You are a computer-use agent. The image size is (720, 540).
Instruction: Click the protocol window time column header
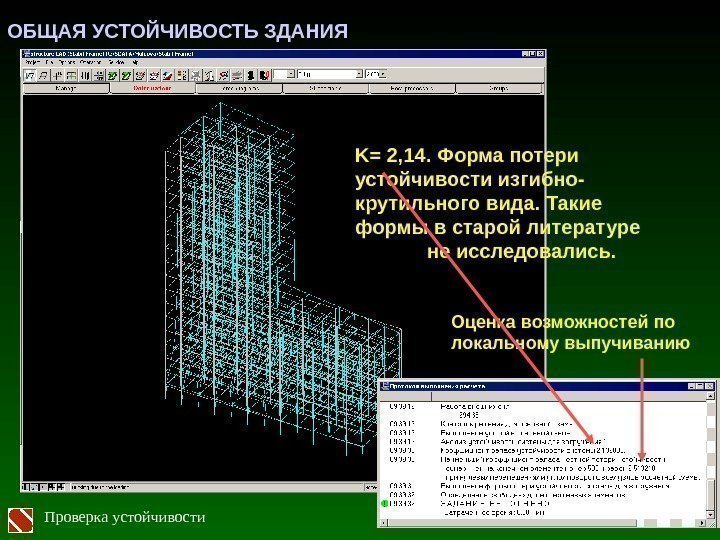point(406,396)
